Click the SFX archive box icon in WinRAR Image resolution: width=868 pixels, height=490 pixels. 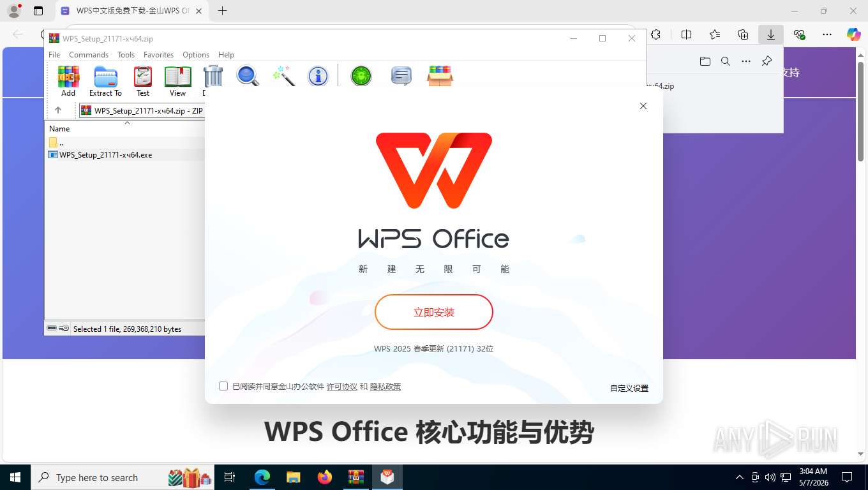[x=440, y=76]
